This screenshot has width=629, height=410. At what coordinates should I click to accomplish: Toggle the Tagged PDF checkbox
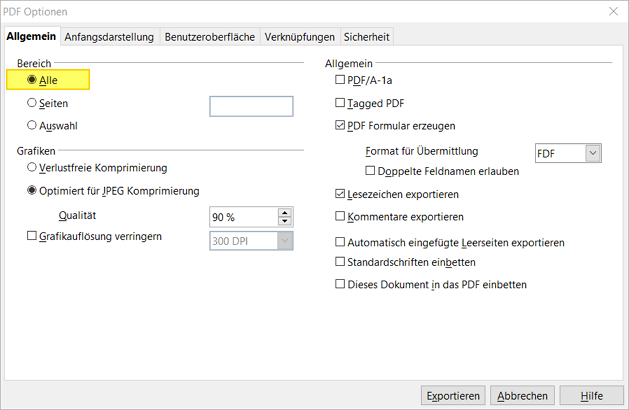click(340, 103)
